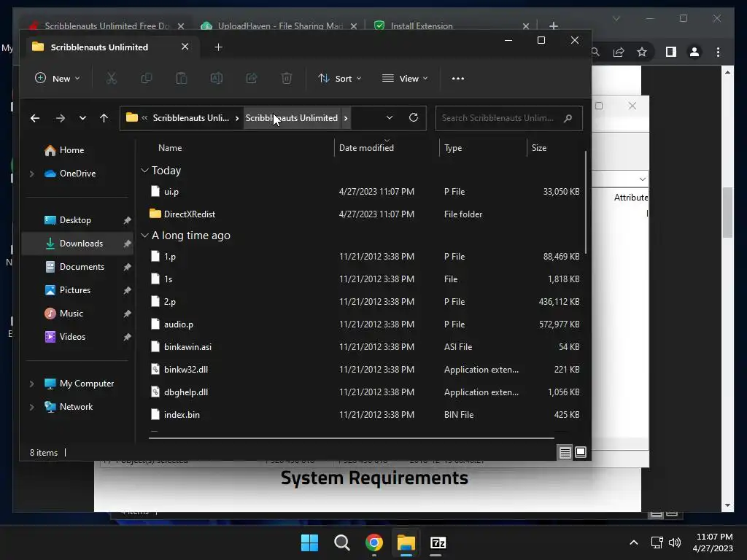Click the Rename icon in toolbar
The image size is (747, 560).
point(216,78)
